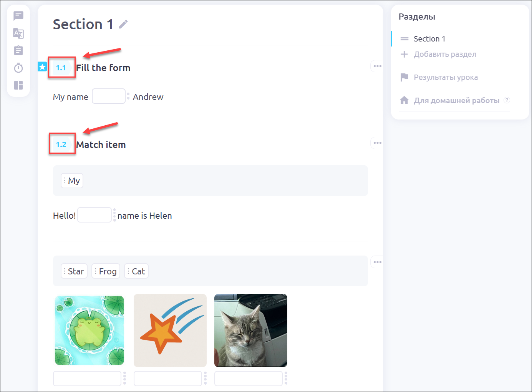Click the flag icon for lesson results
The image size is (532, 392).
404,77
